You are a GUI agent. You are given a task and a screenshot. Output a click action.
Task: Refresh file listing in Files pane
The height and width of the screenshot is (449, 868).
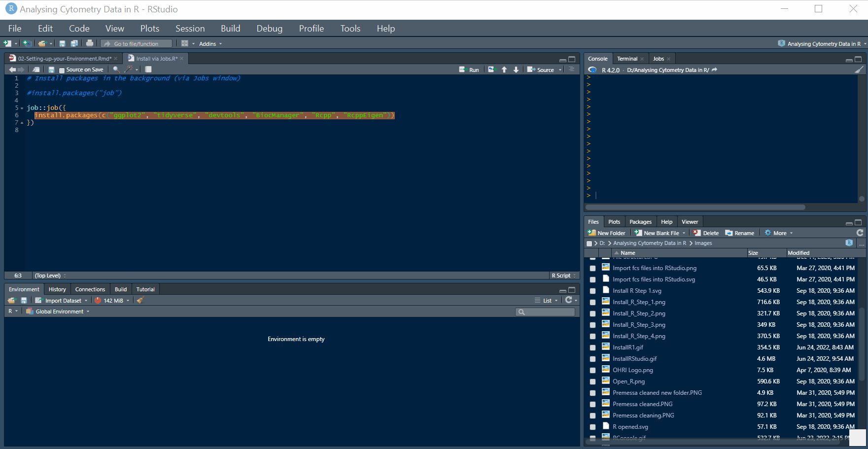coord(860,233)
